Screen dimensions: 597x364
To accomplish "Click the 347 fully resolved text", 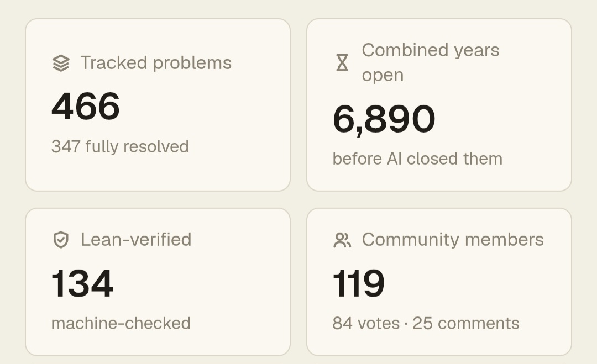I will pos(120,147).
